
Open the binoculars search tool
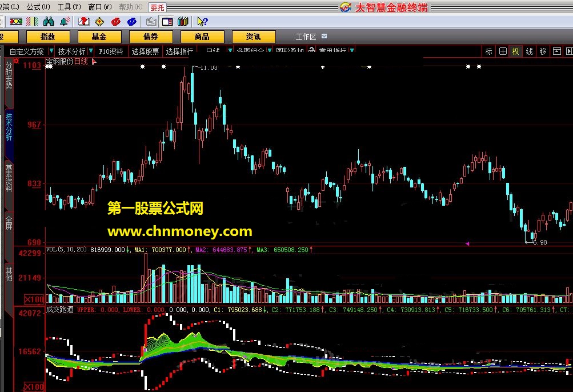tap(49, 22)
